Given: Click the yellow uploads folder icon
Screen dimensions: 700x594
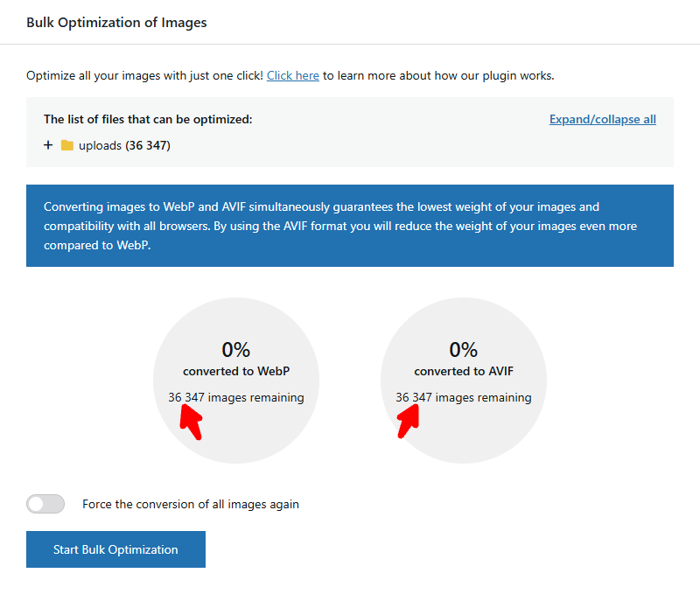Looking at the screenshot, I should point(67,145).
